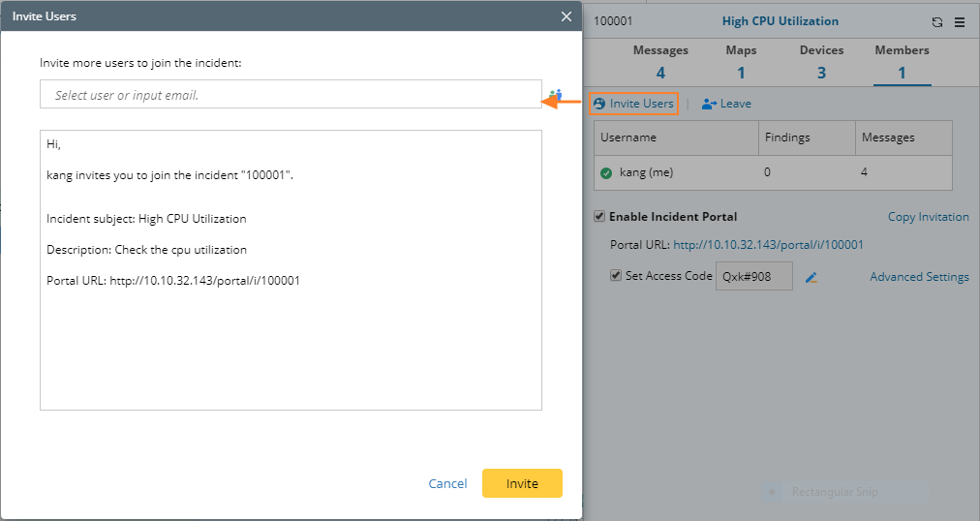The width and height of the screenshot is (980, 521).
Task: Open the Maps tab
Action: [741, 62]
